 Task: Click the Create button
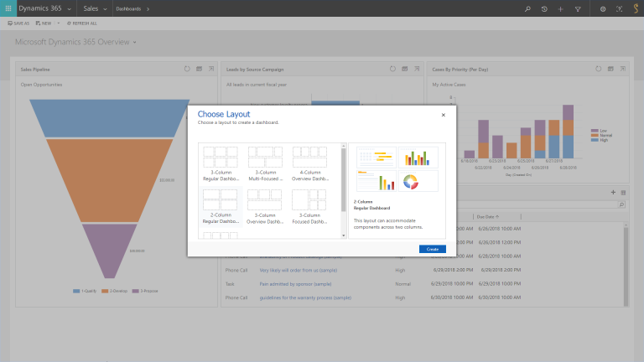pyautogui.click(x=433, y=249)
